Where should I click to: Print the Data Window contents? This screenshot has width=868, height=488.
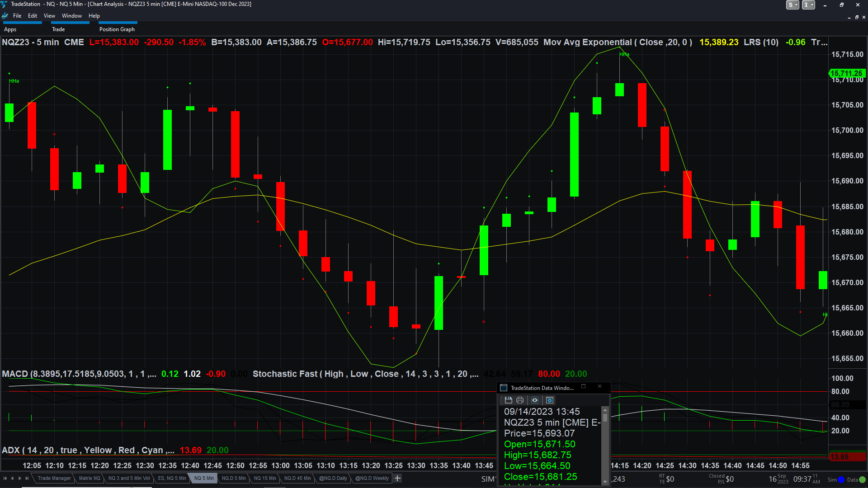(520, 400)
